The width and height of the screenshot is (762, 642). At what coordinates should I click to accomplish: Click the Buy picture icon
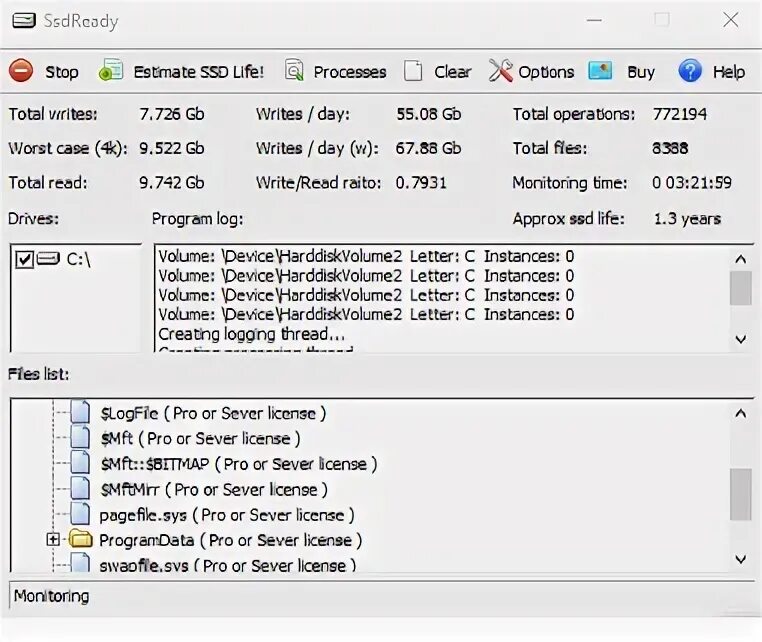point(600,71)
